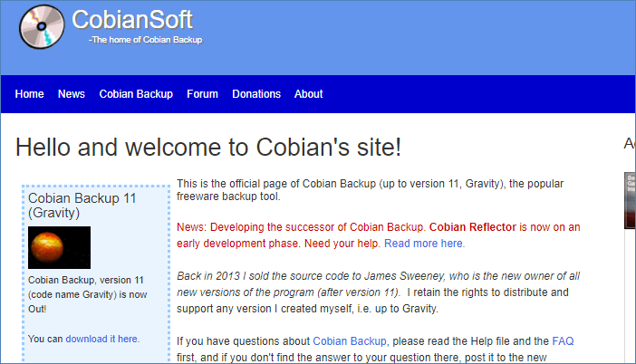Click the CobianSoft CD disc logo
The height and width of the screenshot is (364, 636).
click(42, 26)
